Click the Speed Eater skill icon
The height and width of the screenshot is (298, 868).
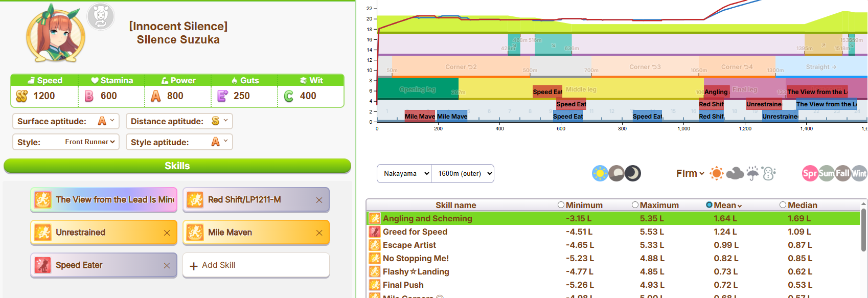point(42,265)
